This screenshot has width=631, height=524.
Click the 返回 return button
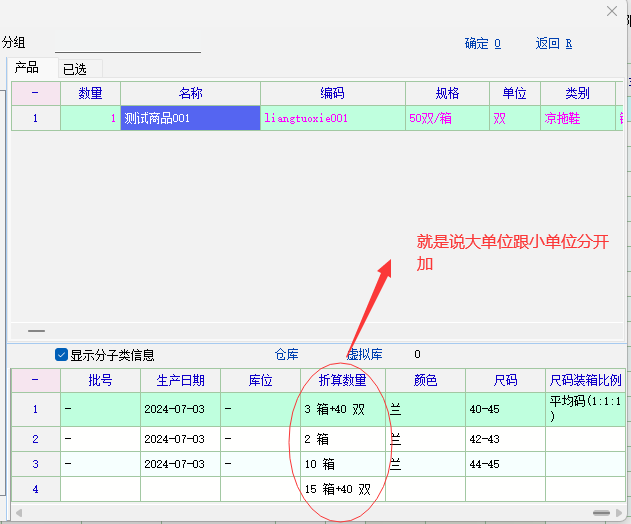point(553,43)
